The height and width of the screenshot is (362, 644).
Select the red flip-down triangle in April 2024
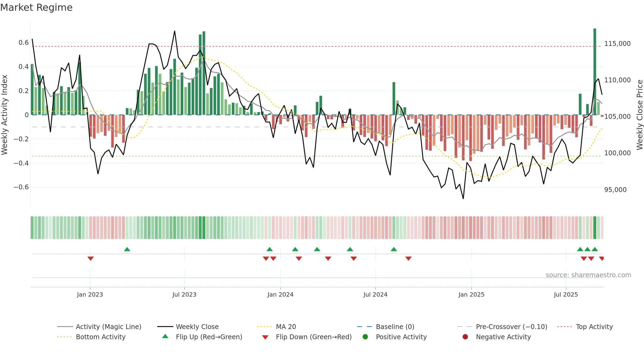328,258
